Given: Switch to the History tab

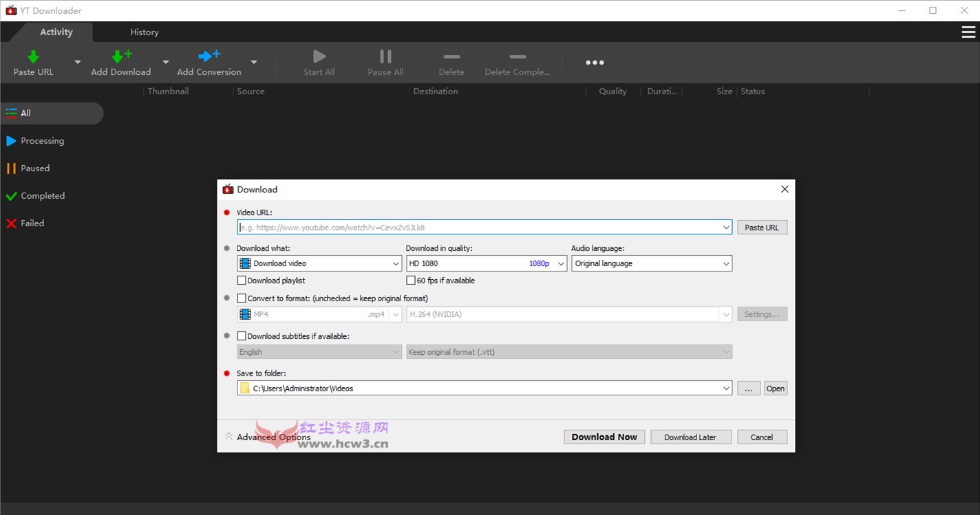Looking at the screenshot, I should tap(145, 32).
